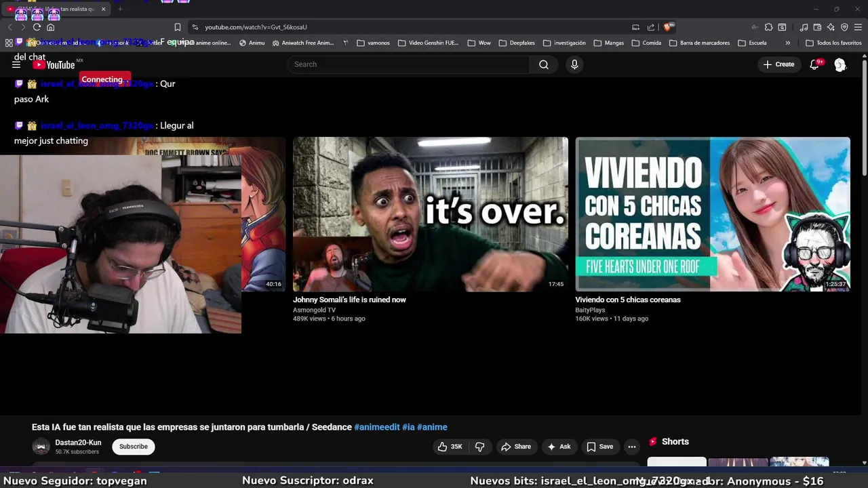This screenshot has height=488, width=868.
Task: Click the Share button below video
Action: coord(516,447)
